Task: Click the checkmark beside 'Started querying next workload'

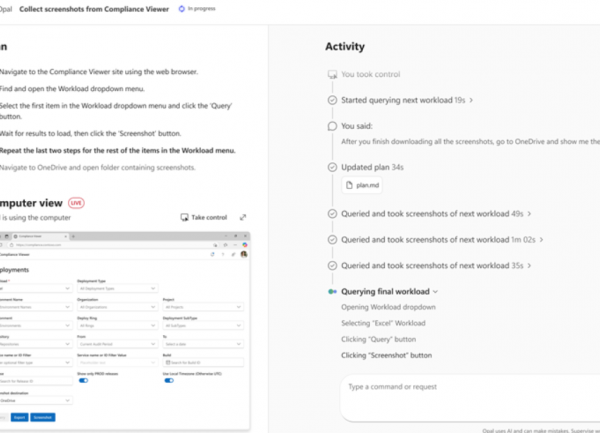Action: [x=331, y=100]
